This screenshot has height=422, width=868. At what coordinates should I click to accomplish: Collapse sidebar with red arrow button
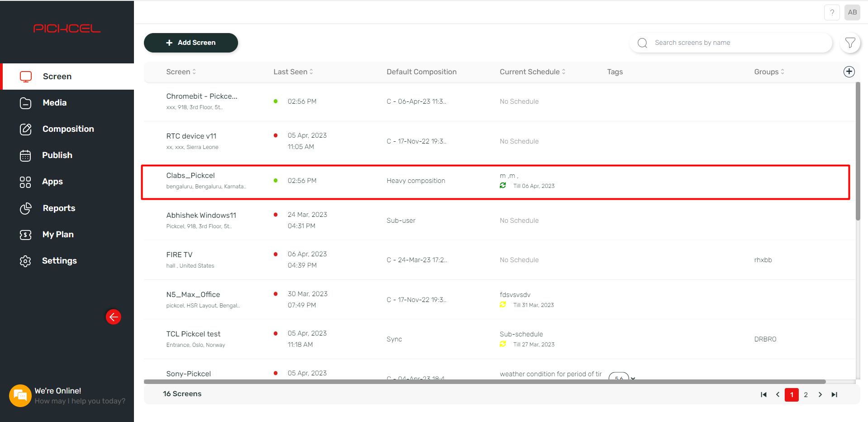pos(114,317)
